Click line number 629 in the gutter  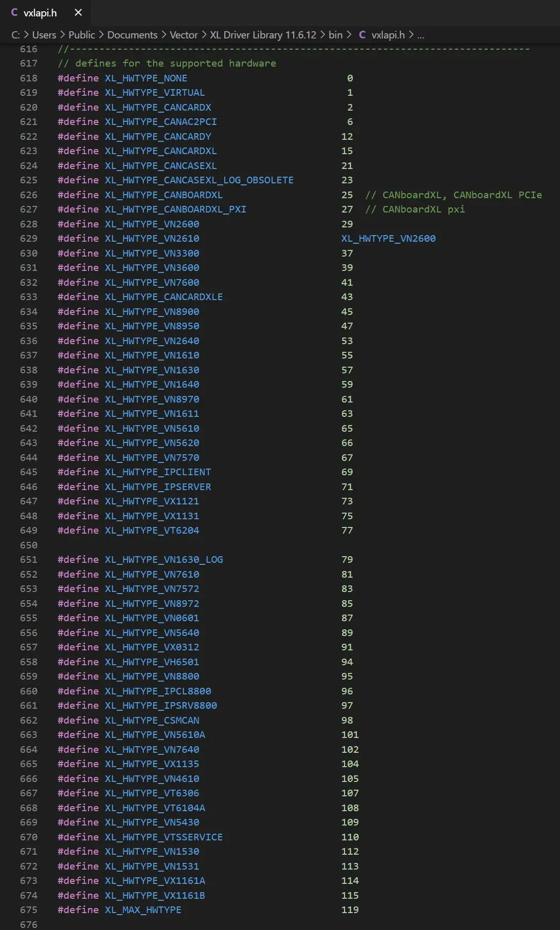point(29,239)
